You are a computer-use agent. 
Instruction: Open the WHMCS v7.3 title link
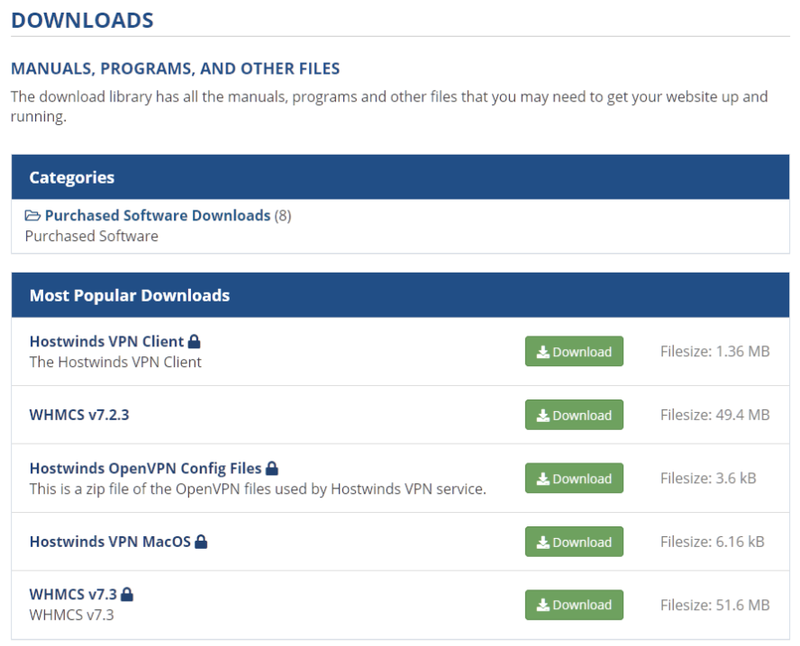73,594
